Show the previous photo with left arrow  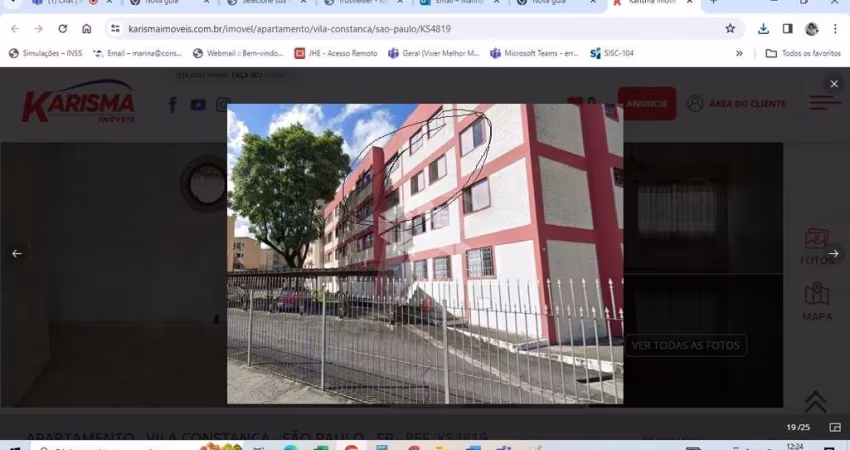(17, 253)
